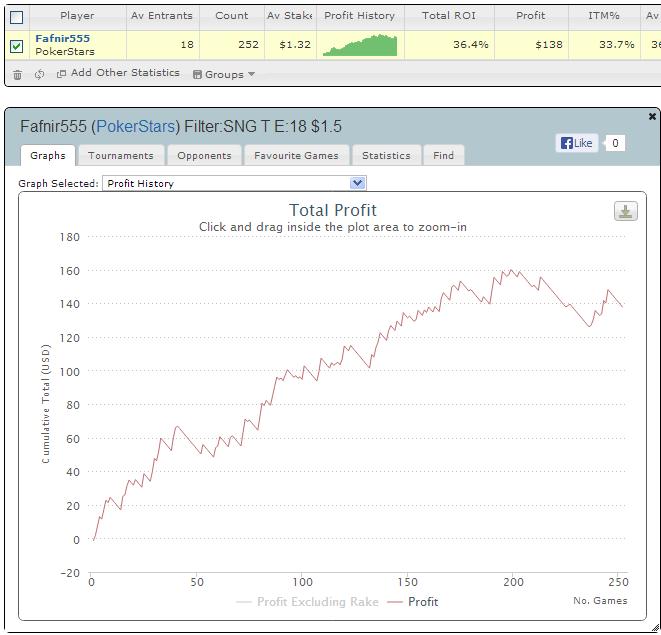Toggle the select-all checkbox in table header
The width and height of the screenshot is (661, 635).
point(16,17)
